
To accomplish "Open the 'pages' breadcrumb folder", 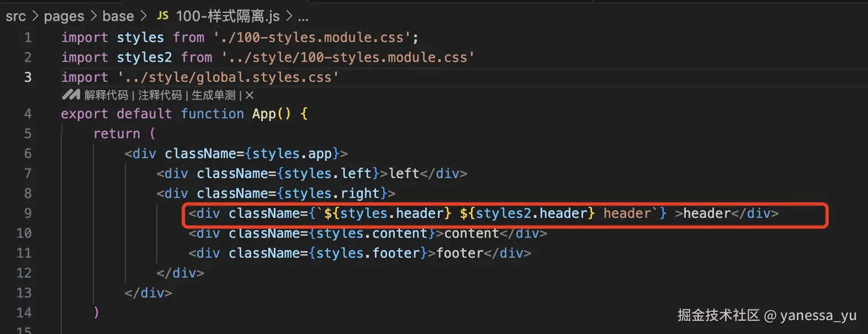I will coord(64,17).
